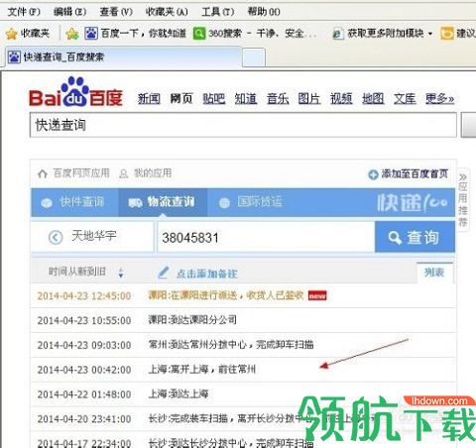Select the 溧阳:到达溧阳分公司 tracking entry
Viewport: 476px width, 448px height.
click(x=243, y=320)
